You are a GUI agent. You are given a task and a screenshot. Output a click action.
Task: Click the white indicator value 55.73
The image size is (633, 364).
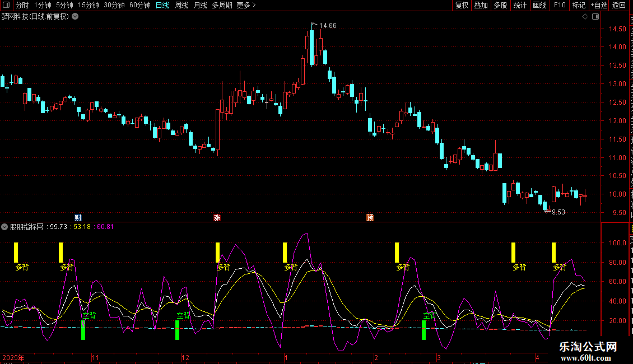tap(58, 227)
